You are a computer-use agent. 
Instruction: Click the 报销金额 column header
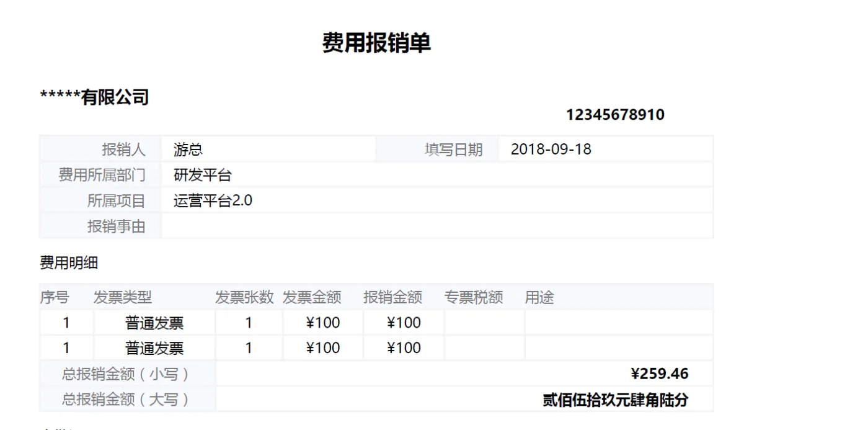(x=392, y=298)
